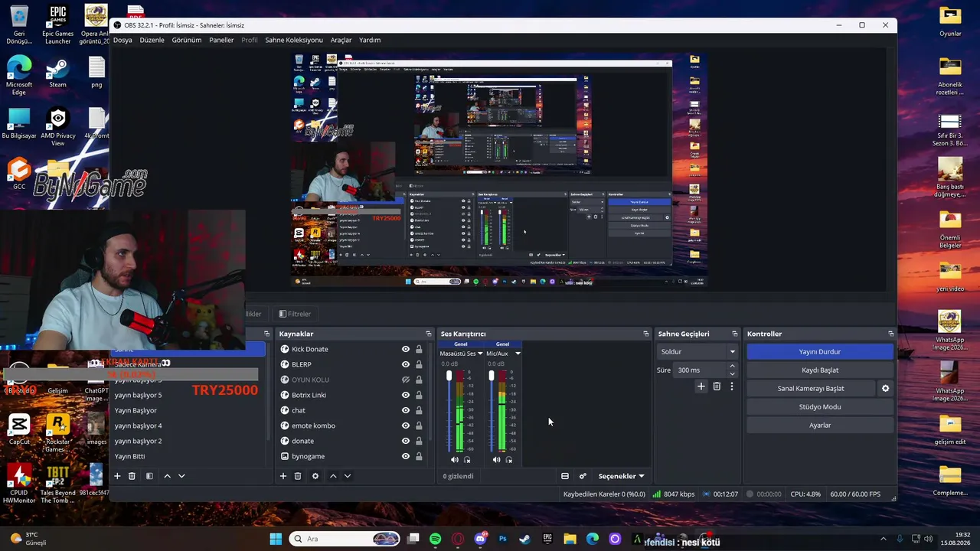Open the Dosya menu
Viewport: 980px width, 551px height.
122,40
